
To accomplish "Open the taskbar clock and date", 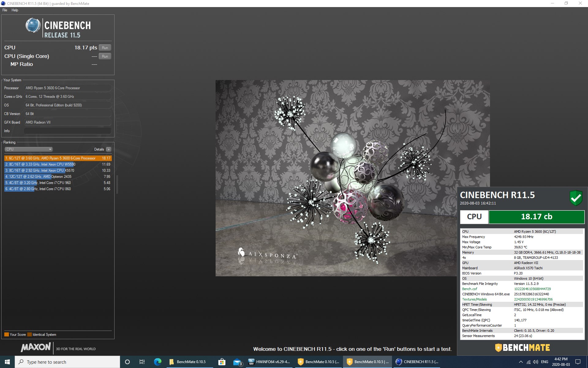I will coord(561,362).
